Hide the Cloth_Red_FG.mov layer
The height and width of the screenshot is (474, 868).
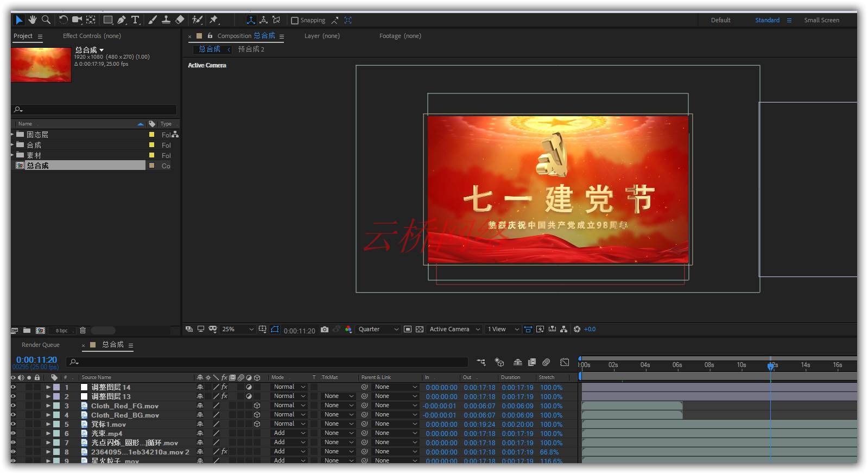click(x=13, y=406)
